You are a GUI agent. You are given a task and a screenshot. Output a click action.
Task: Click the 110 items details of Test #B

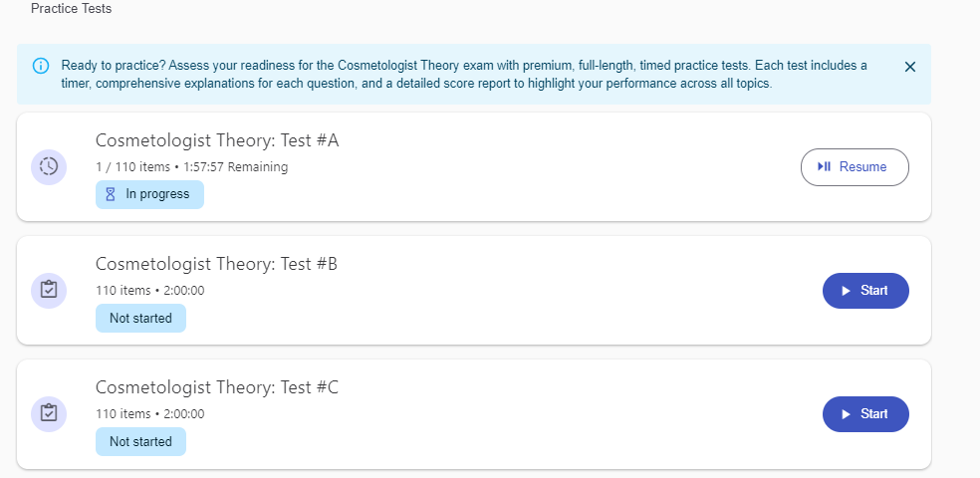pyautogui.click(x=149, y=291)
